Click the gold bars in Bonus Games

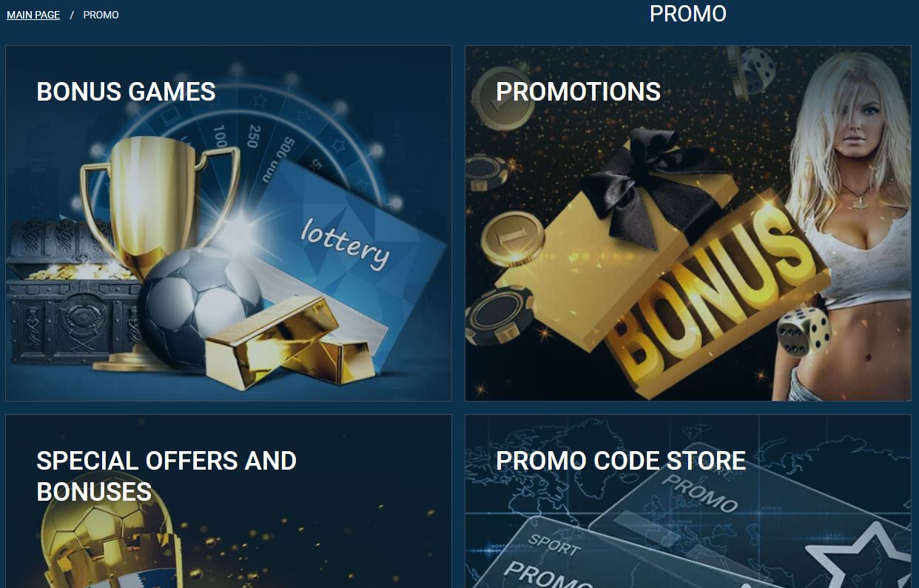[x=289, y=342]
